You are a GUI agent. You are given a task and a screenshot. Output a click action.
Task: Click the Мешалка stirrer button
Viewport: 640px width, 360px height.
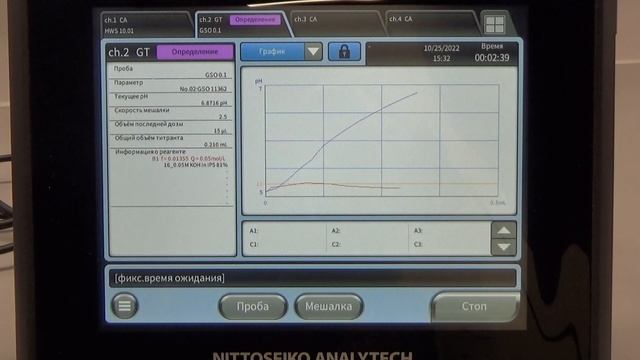tap(329, 307)
